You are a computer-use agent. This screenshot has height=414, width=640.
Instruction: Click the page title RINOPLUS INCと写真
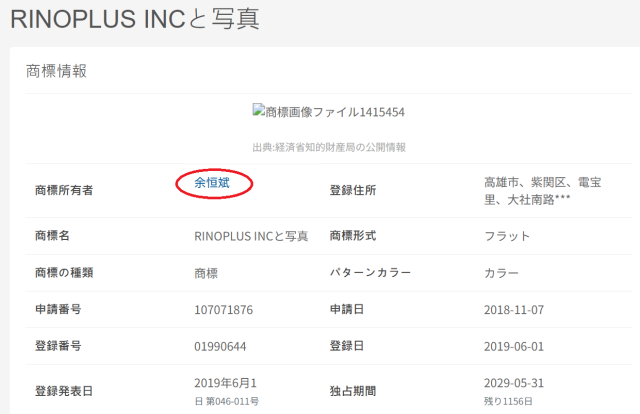click(x=134, y=19)
